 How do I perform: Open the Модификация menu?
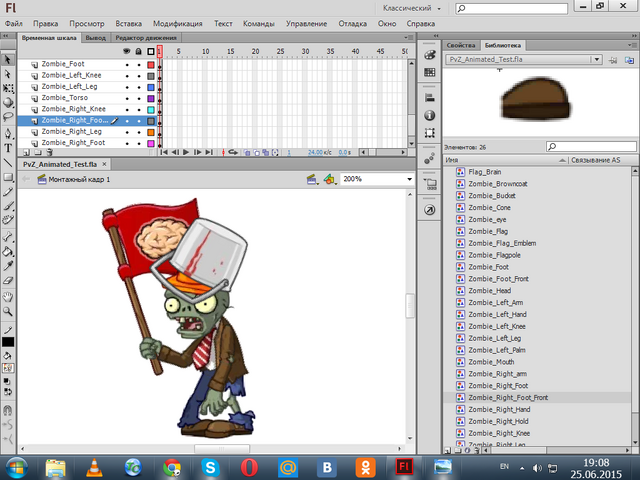click(x=178, y=24)
